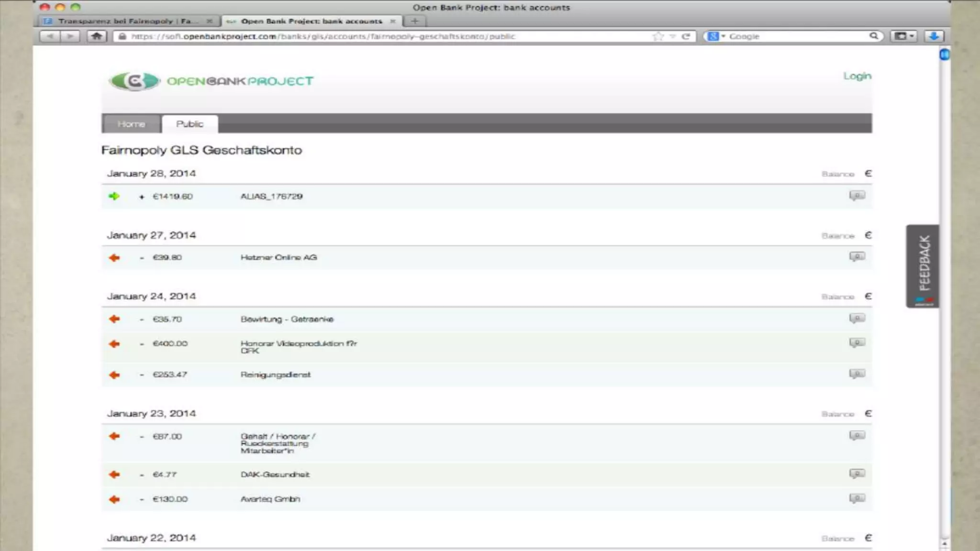This screenshot has width=980, height=551.
Task: Open the FEEDBACK side button
Action: [923, 266]
